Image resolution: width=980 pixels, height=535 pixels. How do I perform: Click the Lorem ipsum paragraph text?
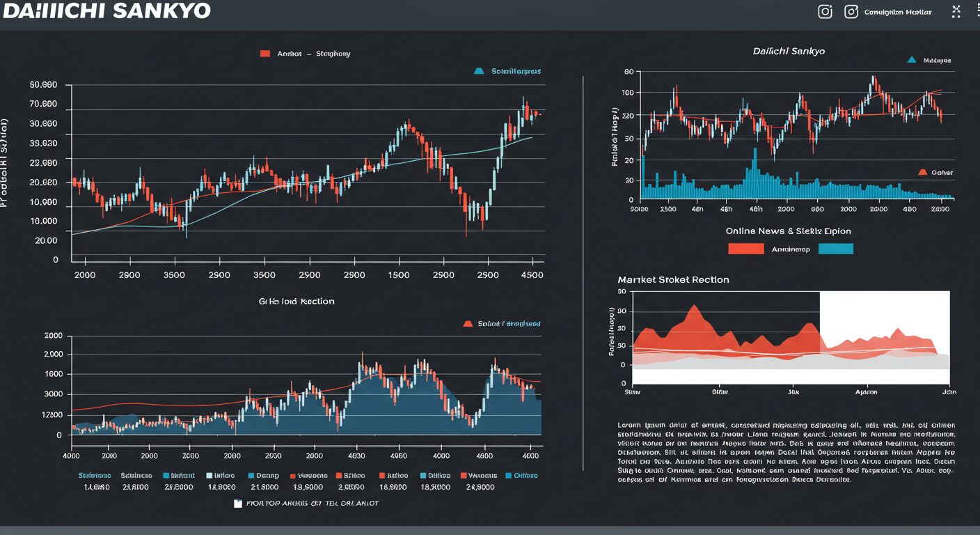coord(787,452)
